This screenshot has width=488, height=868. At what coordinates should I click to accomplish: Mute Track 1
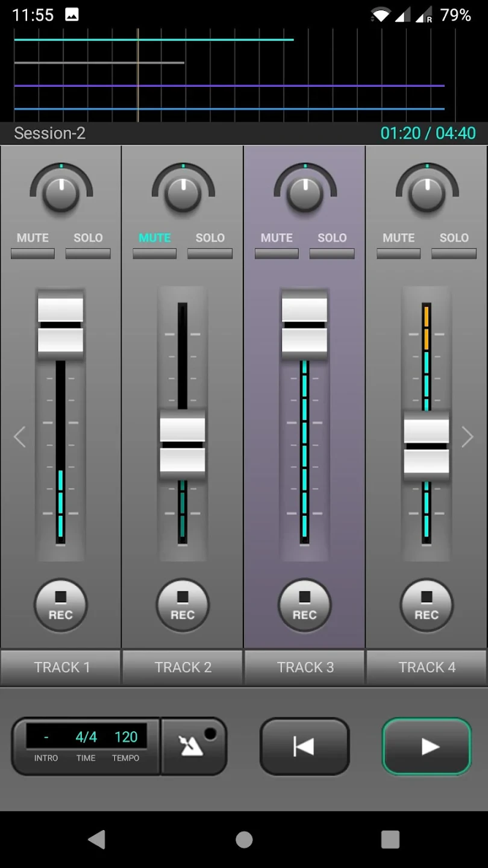click(33, 253)
